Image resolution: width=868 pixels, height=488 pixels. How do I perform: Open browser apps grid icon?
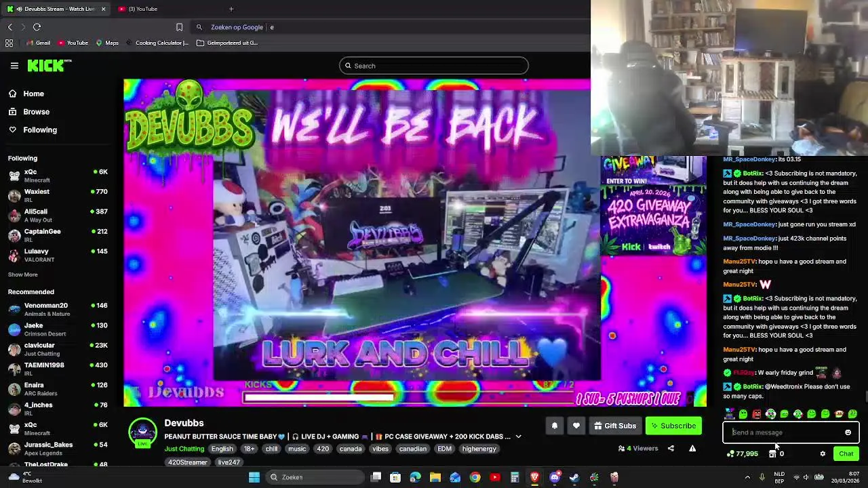[9, 43]
